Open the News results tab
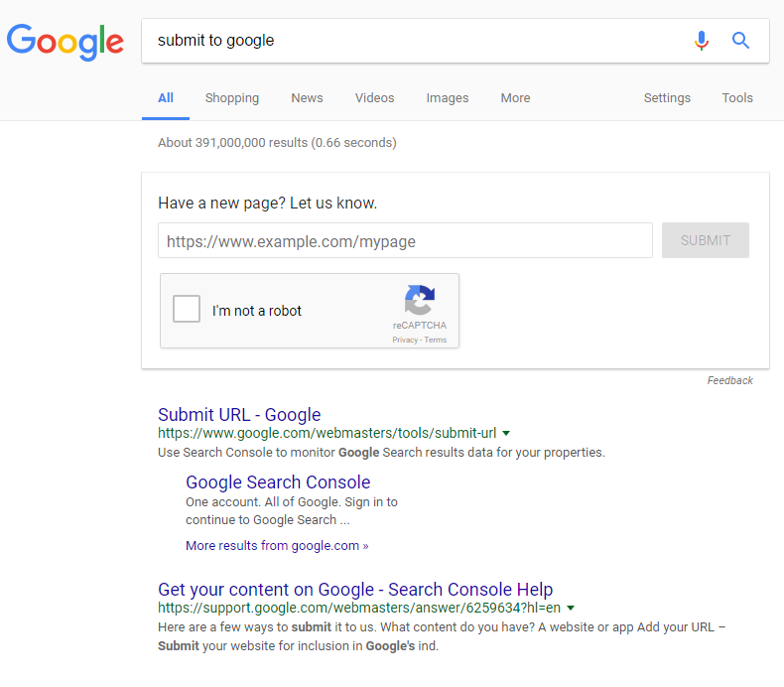 pos(307,98)
